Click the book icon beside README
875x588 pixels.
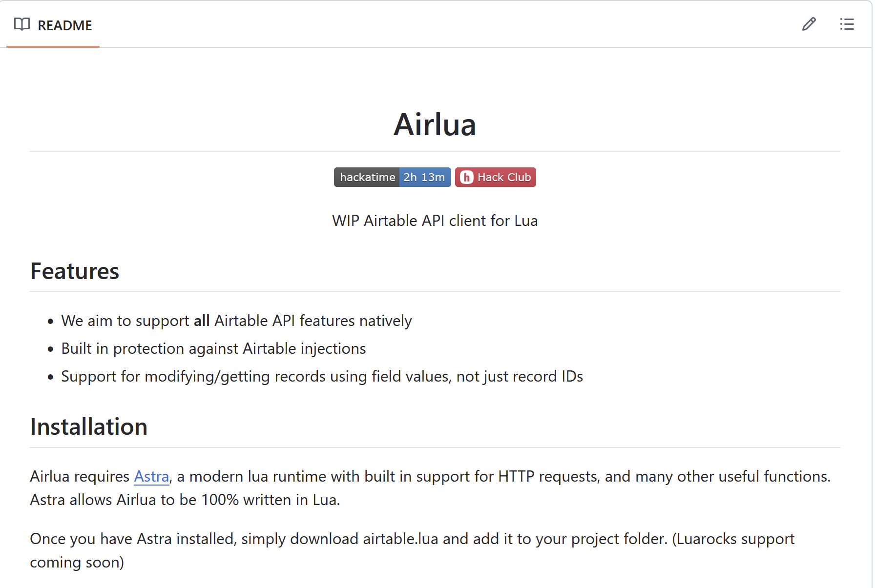click(22, 24)
